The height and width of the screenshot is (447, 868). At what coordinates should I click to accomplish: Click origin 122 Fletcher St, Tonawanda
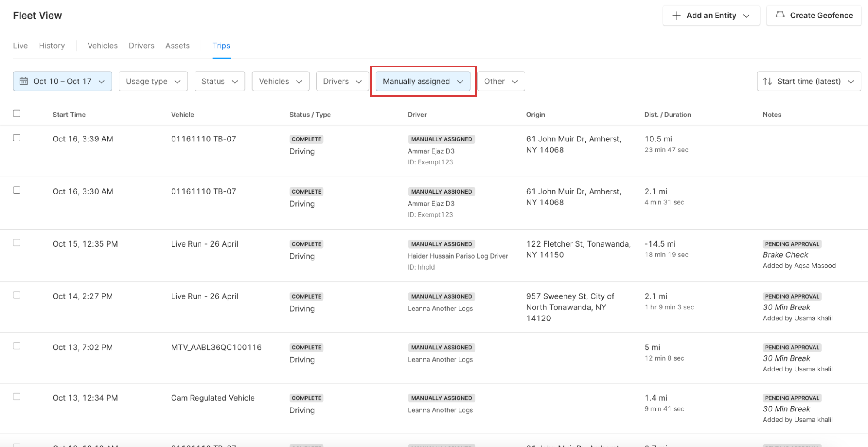pos(578,249)
